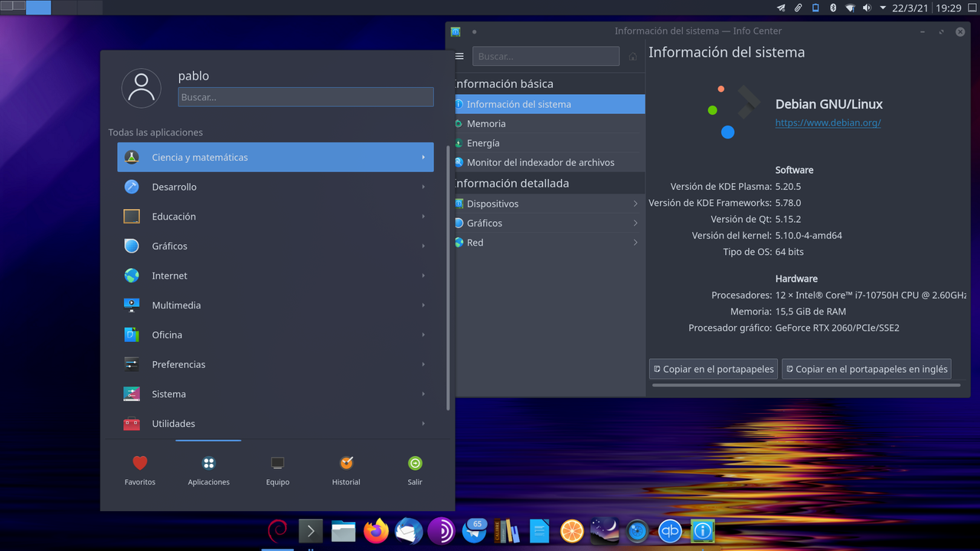Click the blue battery tray icon

(x=815, y=8)
